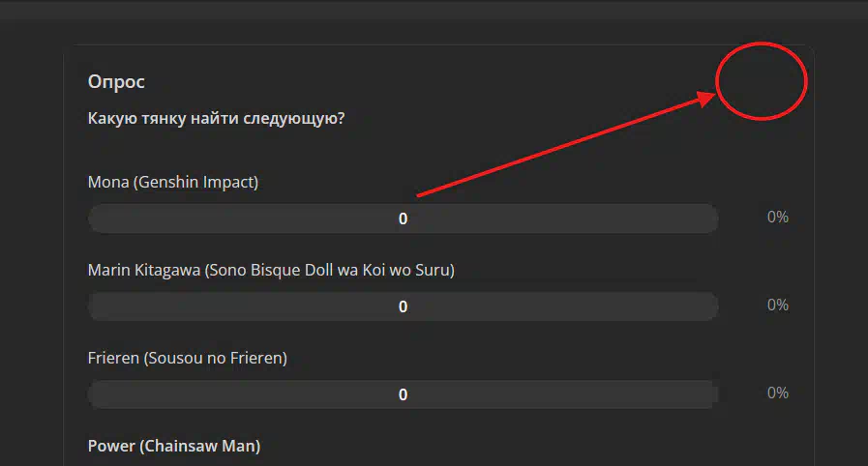The width and height of the screenshot is (868, 466).
Task: Pick the Power (Chainsaw Man) option
Action: coord(174,446)
